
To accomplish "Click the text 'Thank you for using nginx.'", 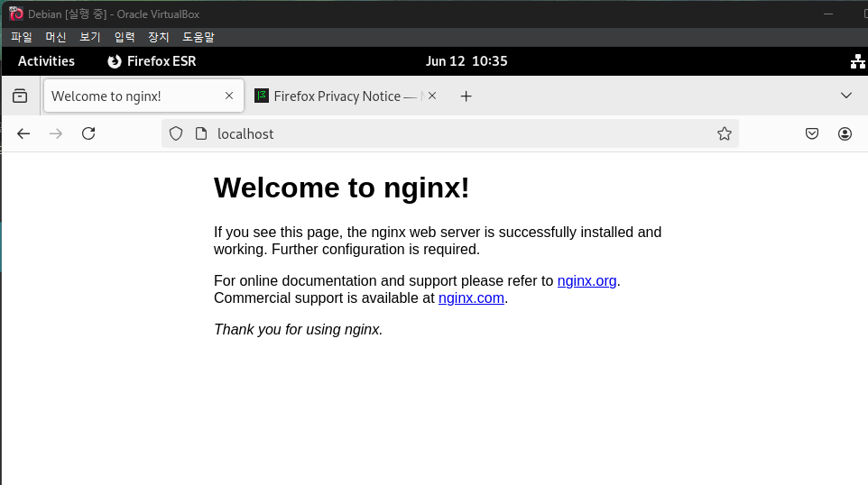I will point(299,330).
